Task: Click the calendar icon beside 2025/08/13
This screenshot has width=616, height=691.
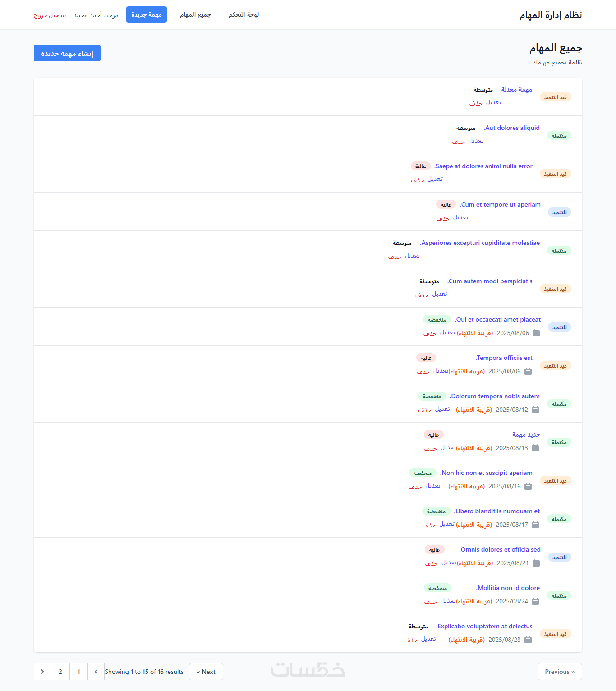Action: pos(535,448)
